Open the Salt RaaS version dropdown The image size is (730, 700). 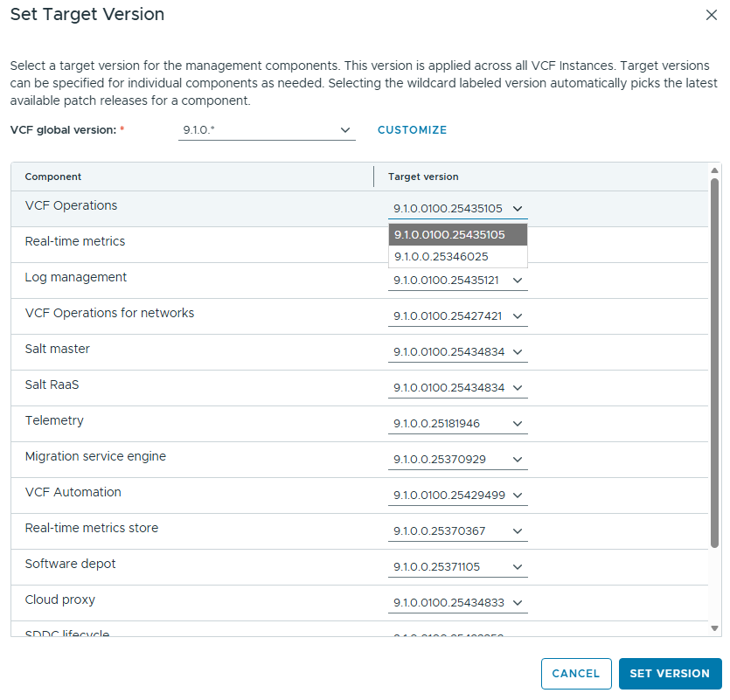click(457, 388)
